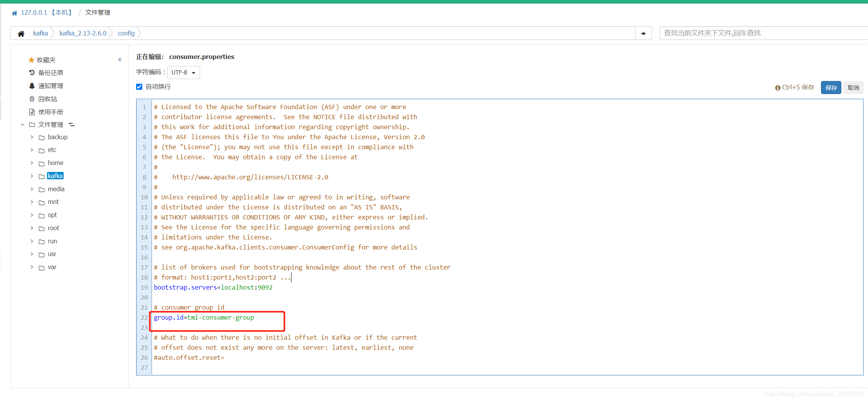Image resolution: width=868 pixels, height=401 pixels.
Task: Select 文件管理 in the sidebar tree
Action: click(51, 125)
